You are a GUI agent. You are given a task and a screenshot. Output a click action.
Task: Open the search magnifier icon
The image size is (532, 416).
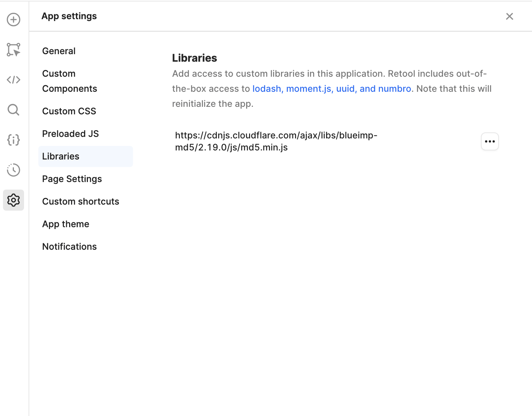click(14, 110)
